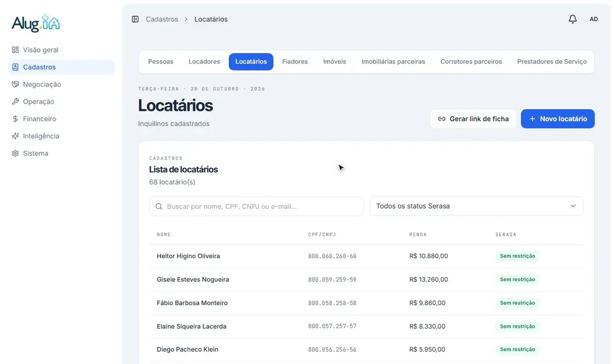The height and width of the screenshot is (364, 614).
Task: Open Fábio Barbosa Monteiro record
Action: (192, 303)
